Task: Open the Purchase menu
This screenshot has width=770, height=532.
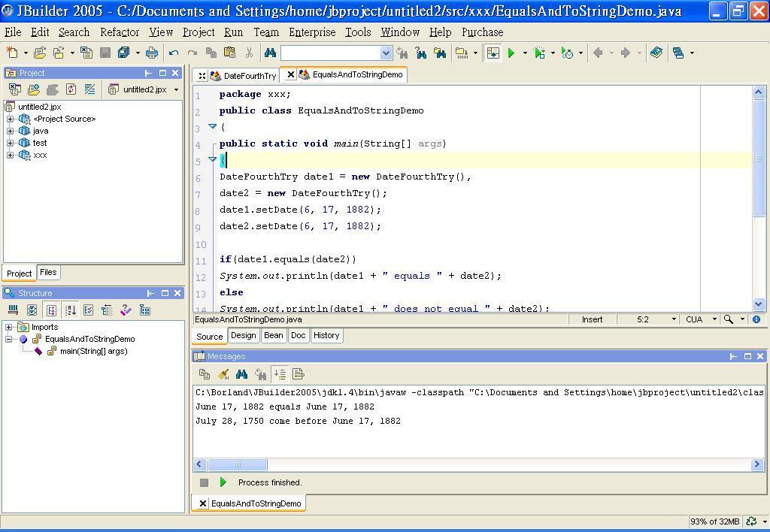Action: (x=483, y=32)
